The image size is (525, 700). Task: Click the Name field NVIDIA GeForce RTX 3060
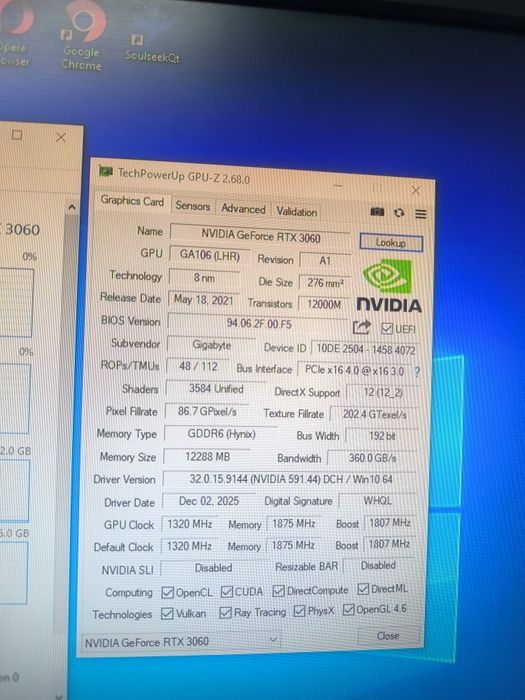click(261, 235)
